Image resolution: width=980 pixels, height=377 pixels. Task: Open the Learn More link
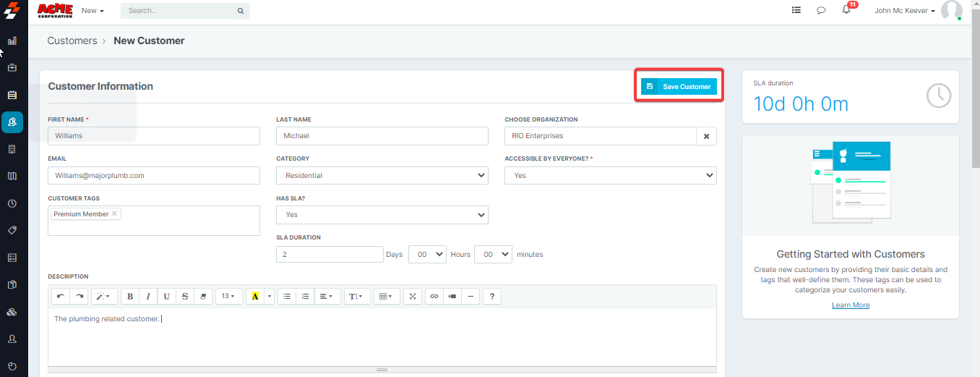click(850, 305)
